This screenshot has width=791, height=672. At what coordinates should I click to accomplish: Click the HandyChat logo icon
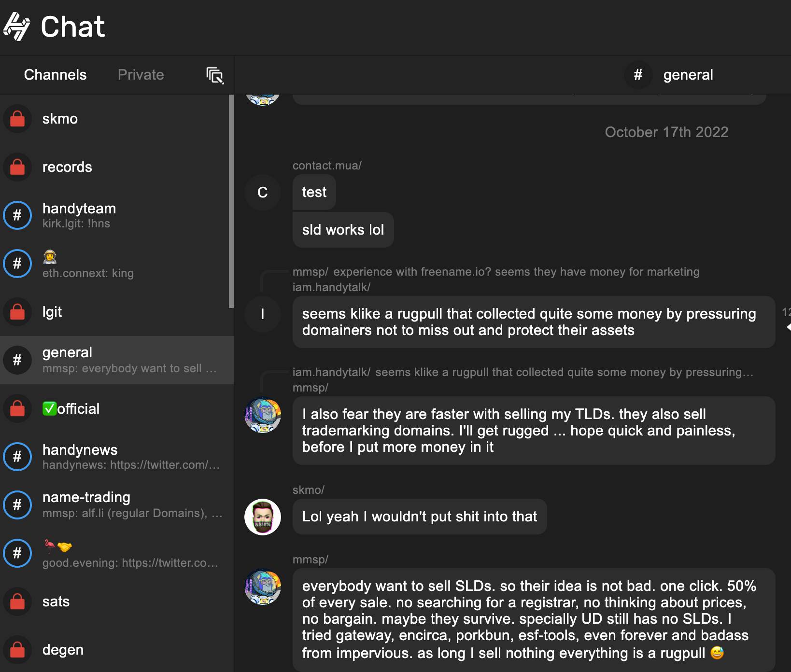pyautogui.click(x=17, y=27)
